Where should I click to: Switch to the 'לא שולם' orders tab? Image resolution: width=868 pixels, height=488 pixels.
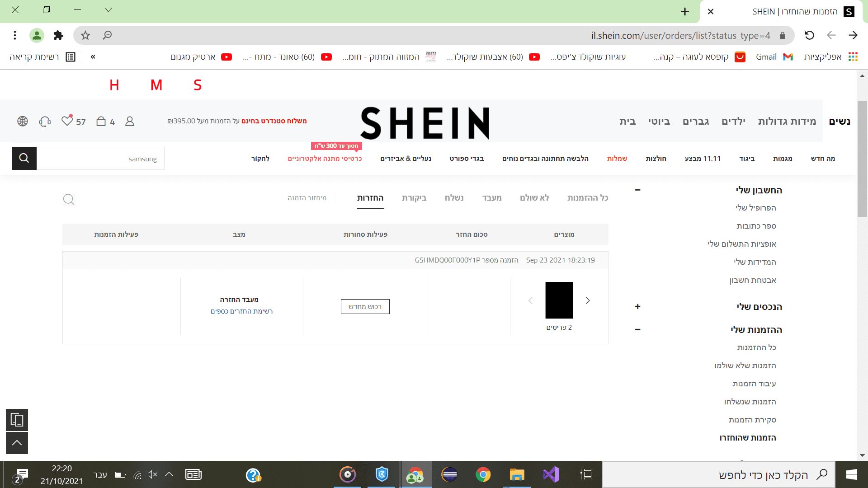click(x=534, y=198)
